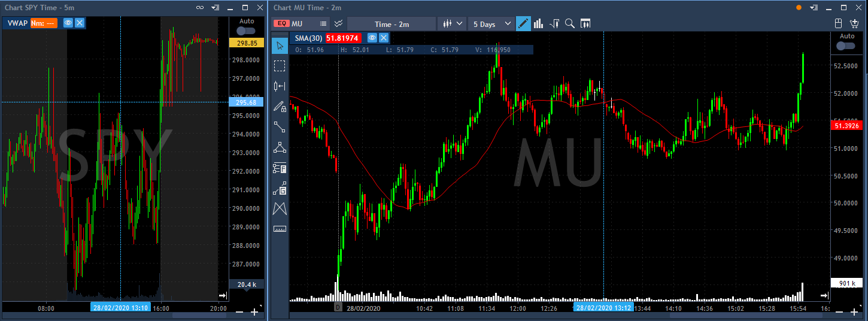Open the 5 Days range dropdown
Image resolution: width=868 pixels, height=321 pixels.
click(x=491, y=24)
